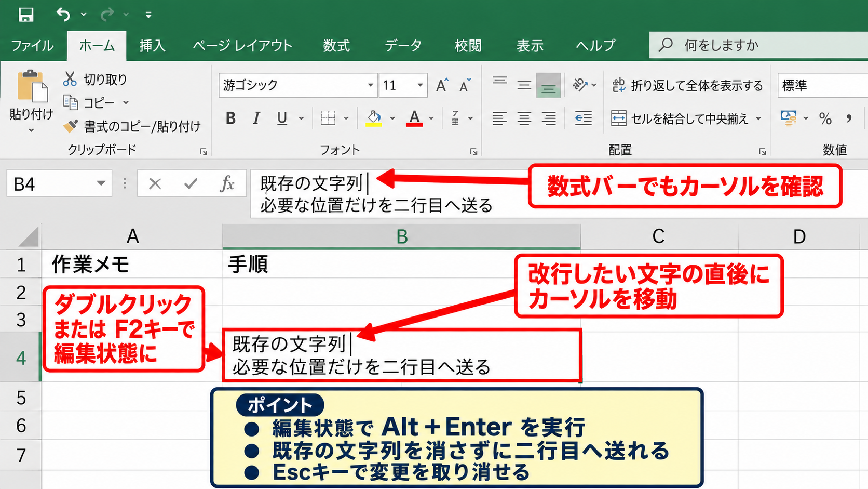Switch to the 挿入 tab

pyautogui.click(x=152, y=46)
